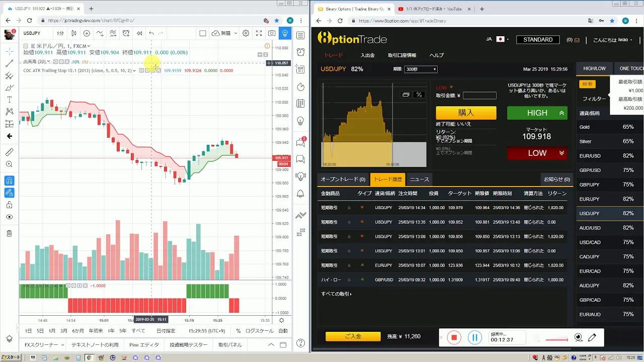This screenshot has height=362, width=644.
Task: Collapse the bottom panel with up chevron
Action: (271, 345)
